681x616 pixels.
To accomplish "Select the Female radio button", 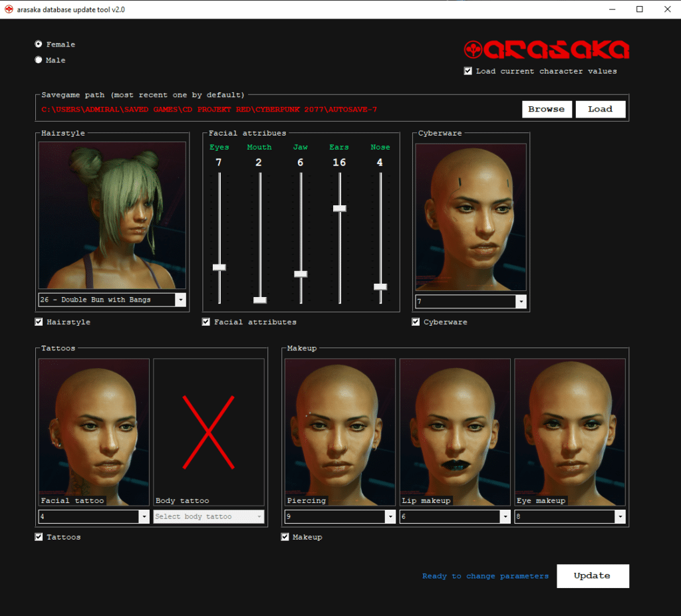I will [x=39, y=44].
